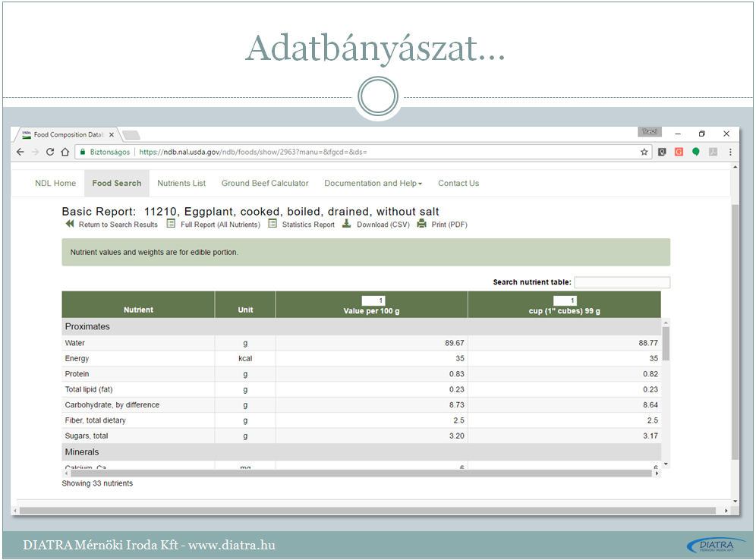
Task: Open Ground Beef Calculator page
Action: pos(265,183)
